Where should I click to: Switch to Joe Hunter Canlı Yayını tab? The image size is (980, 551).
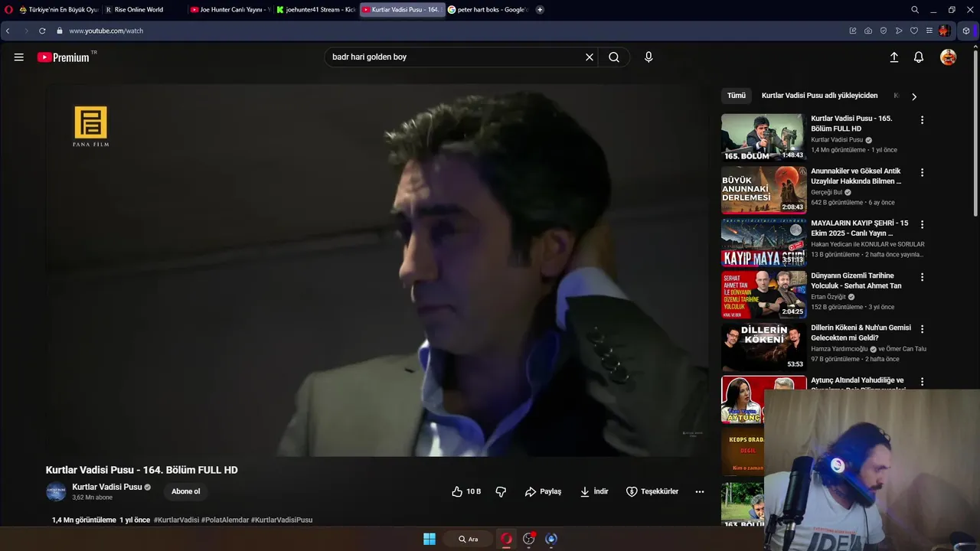tap(230, 10)
